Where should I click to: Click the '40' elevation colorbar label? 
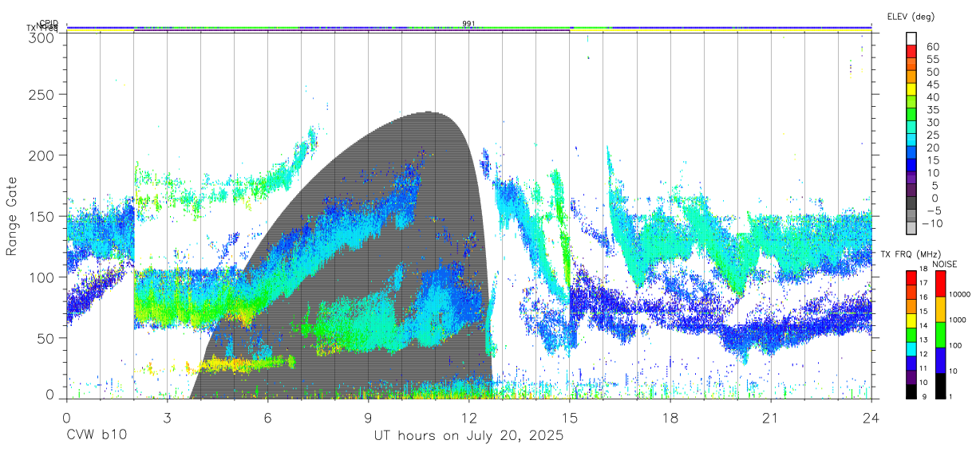pyautogui.click(x=933, y=96)
